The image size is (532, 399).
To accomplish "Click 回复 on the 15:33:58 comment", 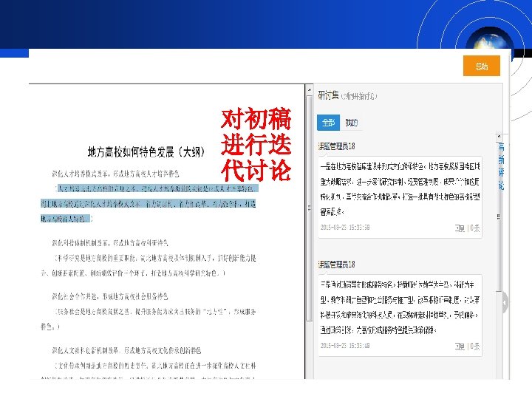I will (x=460, y=228).
